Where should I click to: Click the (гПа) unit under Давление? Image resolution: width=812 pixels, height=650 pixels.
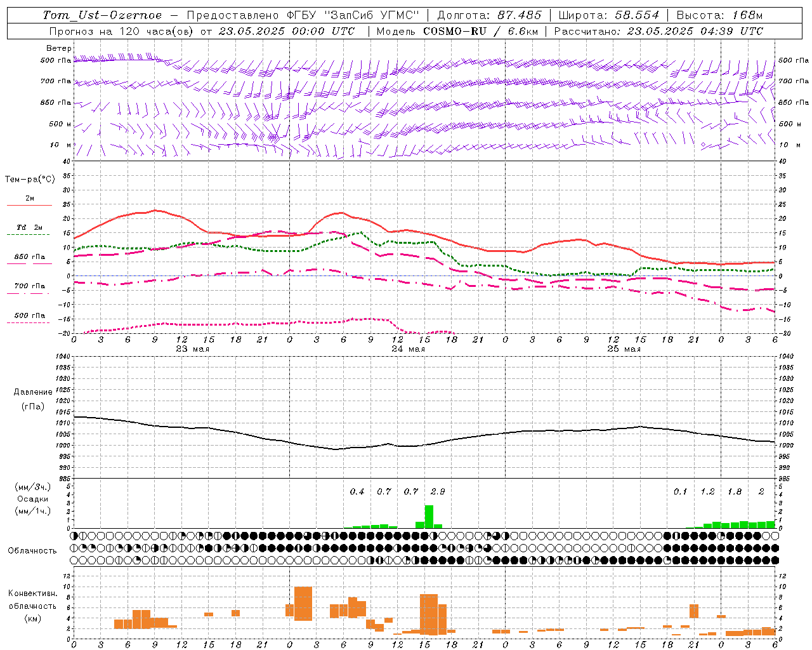click(x=33, y=406)
